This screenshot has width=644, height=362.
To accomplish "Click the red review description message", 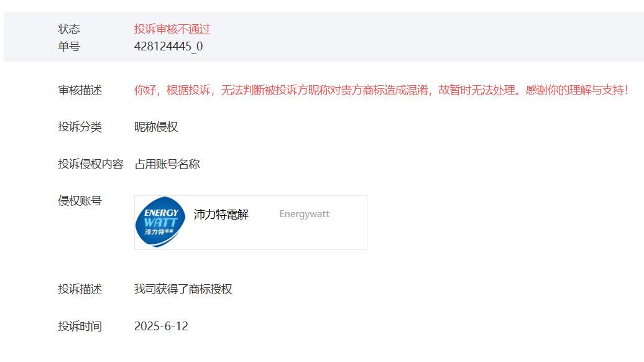I will 380,90.
